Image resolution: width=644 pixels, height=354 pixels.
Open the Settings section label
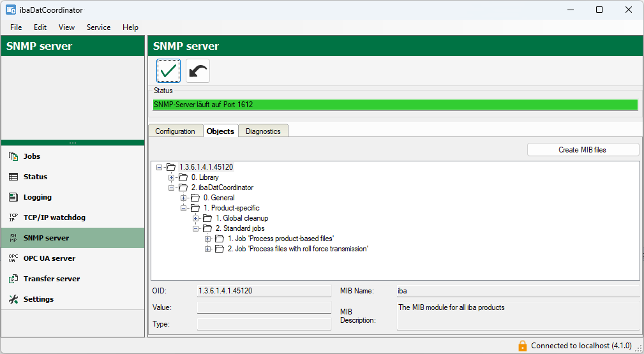click(38, 299)
